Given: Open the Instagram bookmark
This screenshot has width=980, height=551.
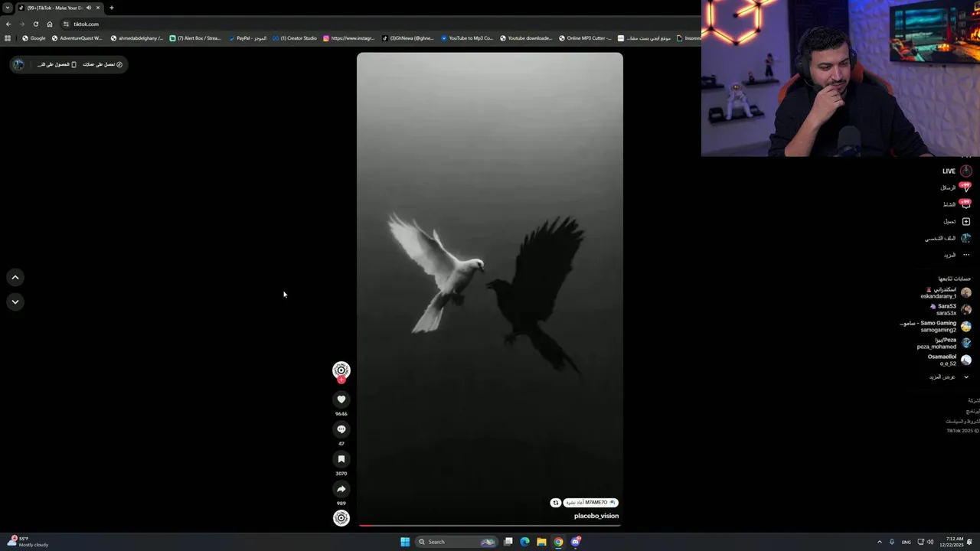Looking at the screenshot, I should [349, 38].
